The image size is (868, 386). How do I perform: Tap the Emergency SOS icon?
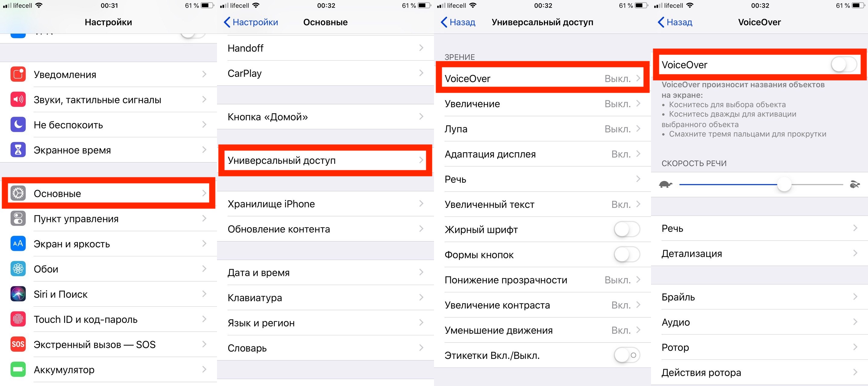(16, 344)
